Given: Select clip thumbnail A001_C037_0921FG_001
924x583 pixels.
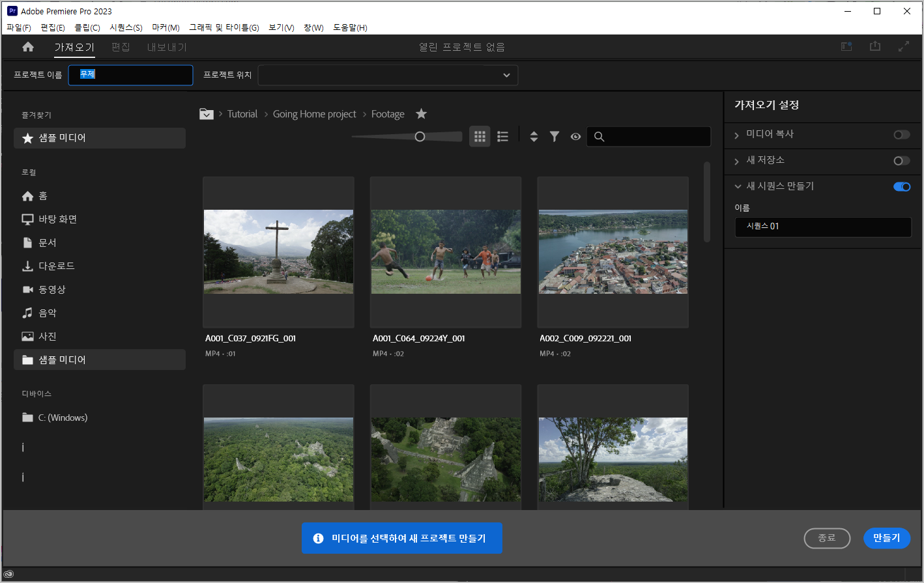Looking at the screenshot, I should 278,252.
